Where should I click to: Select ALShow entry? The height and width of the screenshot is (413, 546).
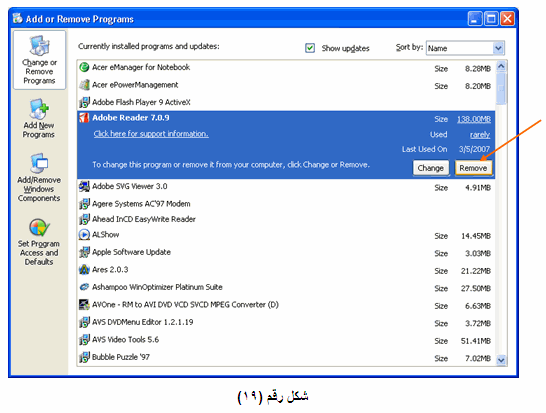tap(286, 235)
